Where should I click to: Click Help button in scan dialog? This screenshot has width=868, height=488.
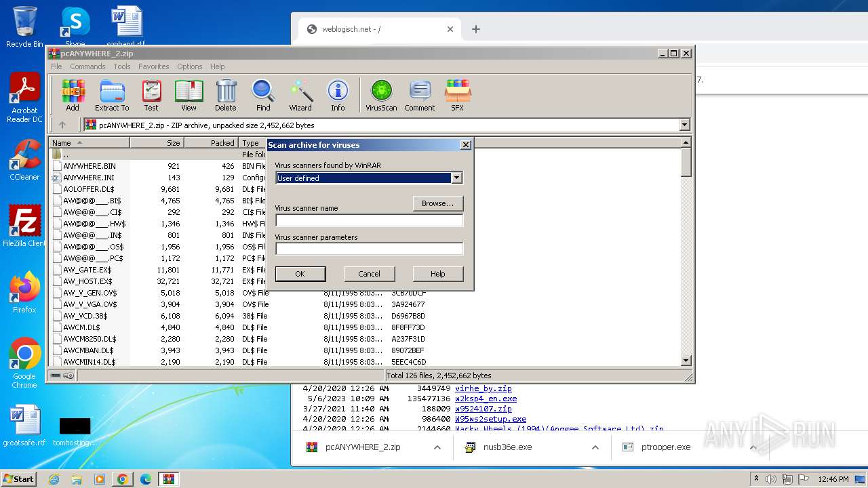click(438, 274)
